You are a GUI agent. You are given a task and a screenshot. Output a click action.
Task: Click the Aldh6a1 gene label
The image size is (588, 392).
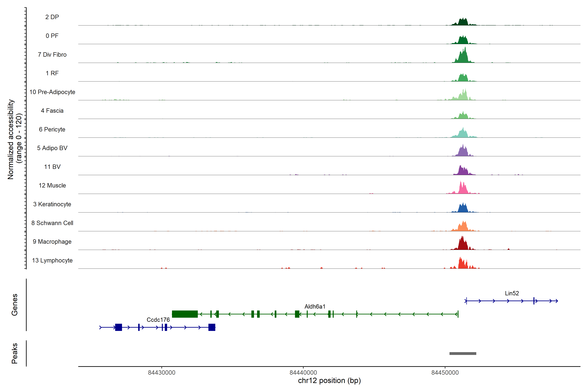click(x=315, y=307)
